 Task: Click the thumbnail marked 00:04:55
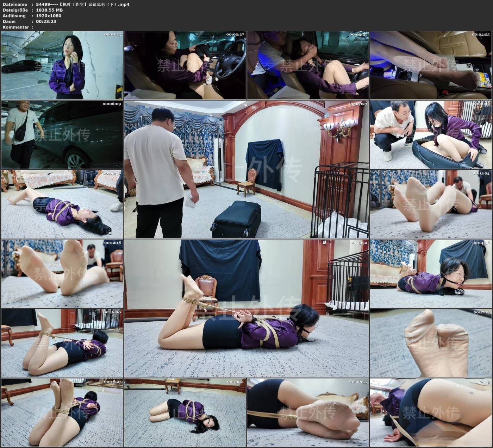(x=431, y=65)
